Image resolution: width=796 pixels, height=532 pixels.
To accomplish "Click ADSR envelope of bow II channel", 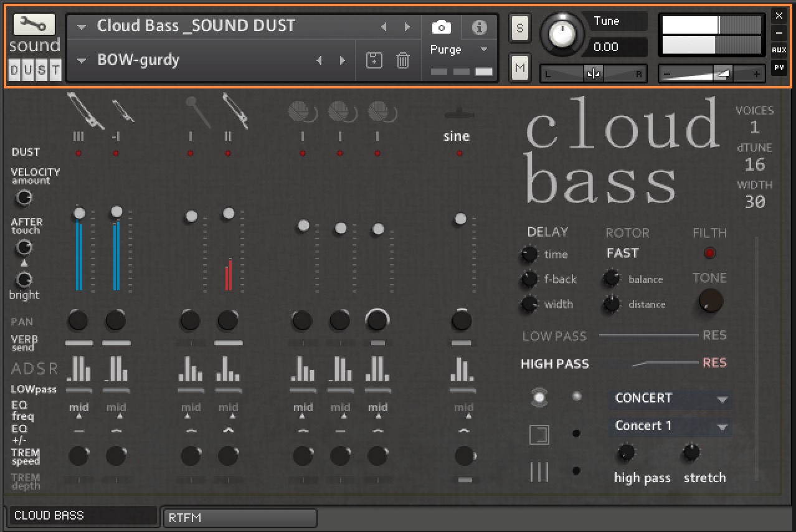I will coord(228,368).
